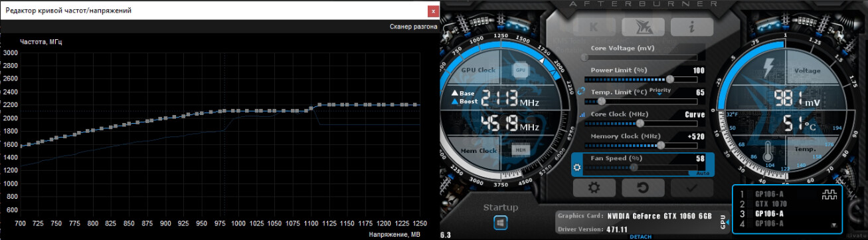Open Afterburner settings gear button
Image resolution: width=868 pixels, height=240 pixels.
pyautogui.click(x=594, y=187)
